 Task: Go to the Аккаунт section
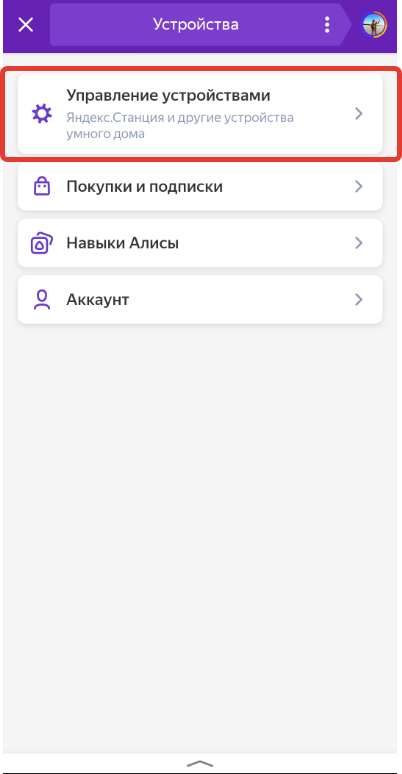pos(200,300)
